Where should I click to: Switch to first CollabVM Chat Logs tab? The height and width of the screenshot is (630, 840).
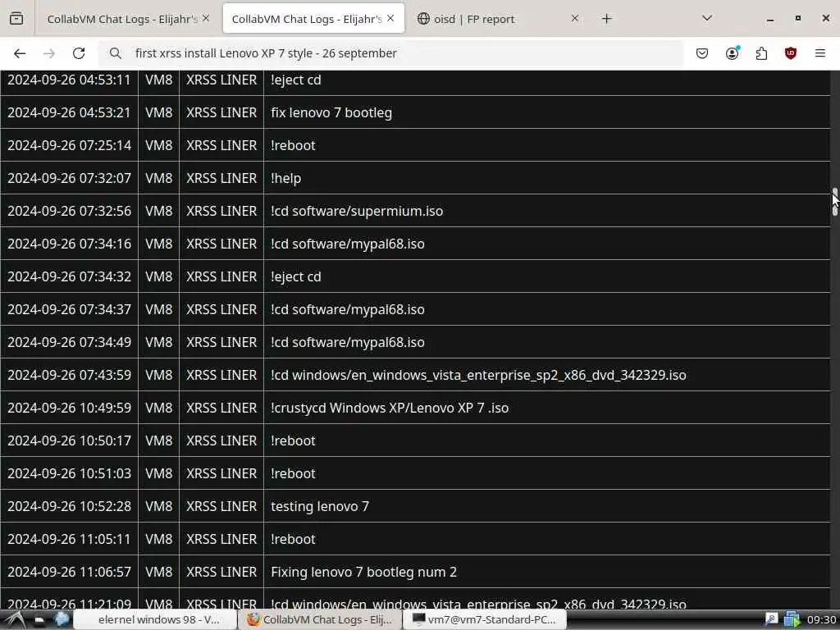click(x=123, y=19)
